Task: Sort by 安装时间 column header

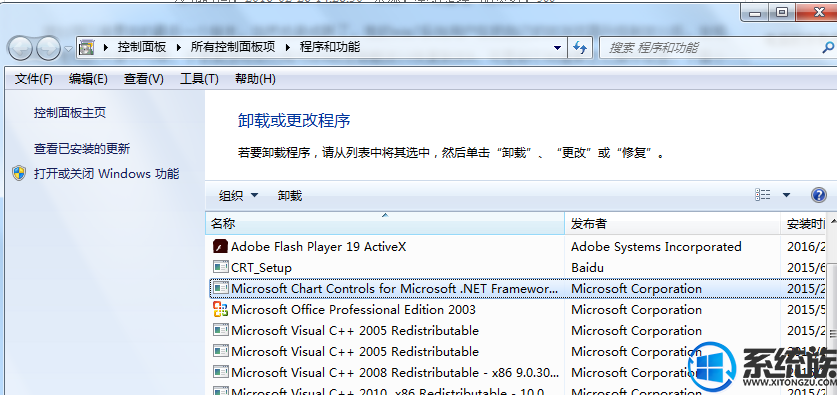Action: click(x=804, y=224)
